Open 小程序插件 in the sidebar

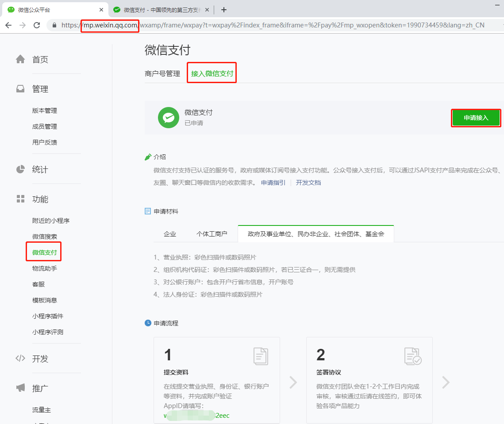click(48, 316)
